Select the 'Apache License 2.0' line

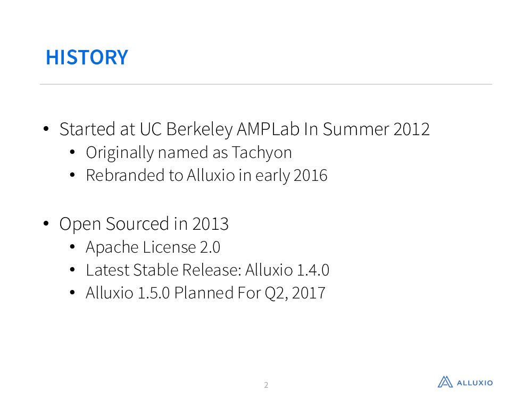[x=153, y=247]
